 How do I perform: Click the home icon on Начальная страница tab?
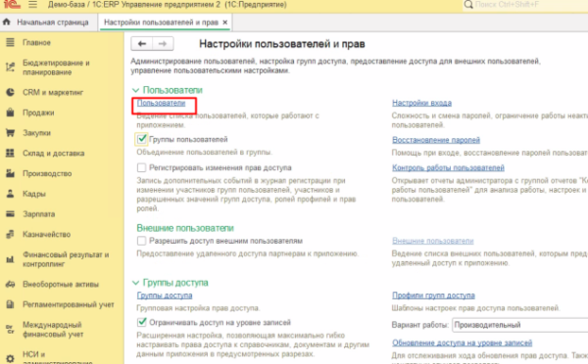click(7, 22)
